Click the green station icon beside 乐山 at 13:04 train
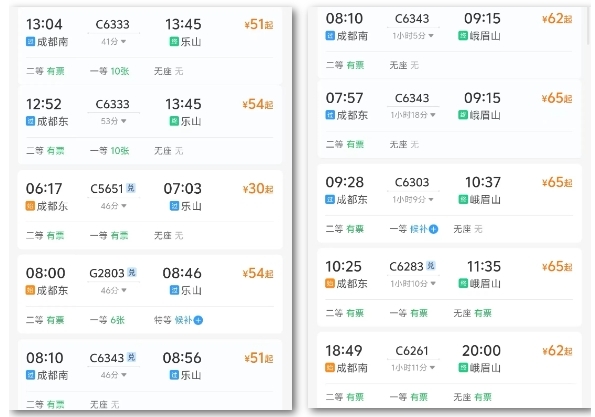This screenshot has height=417, width=595. point(174,41)
